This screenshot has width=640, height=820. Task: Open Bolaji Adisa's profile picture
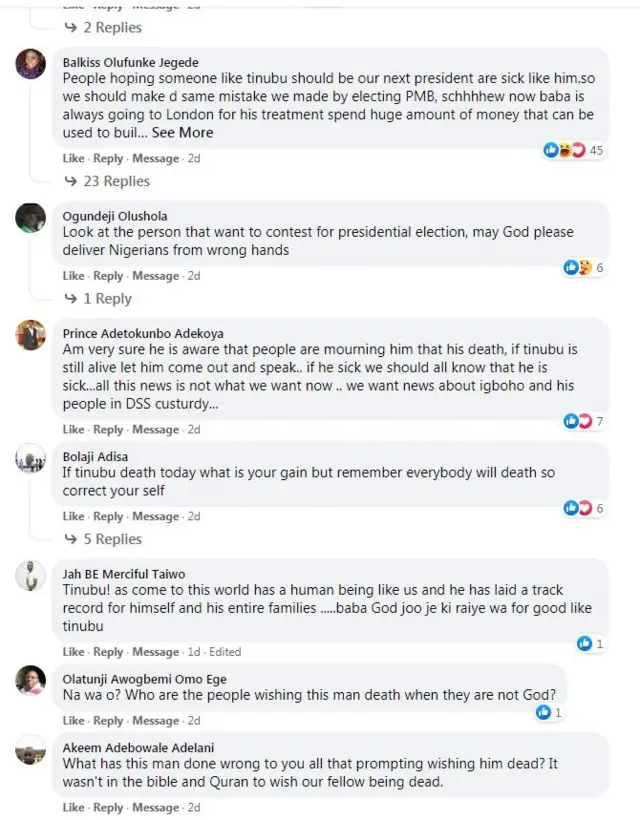tap(31, 459)
